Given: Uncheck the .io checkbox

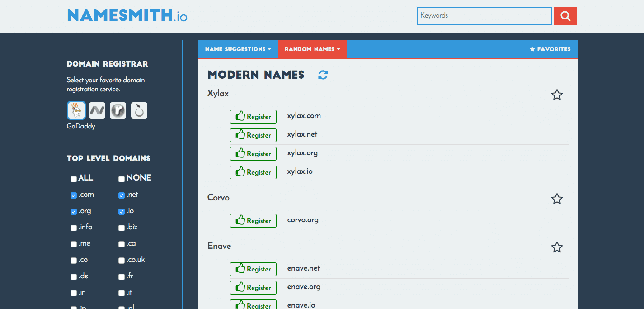Looking at the screenshot, I should coord(122,212).
